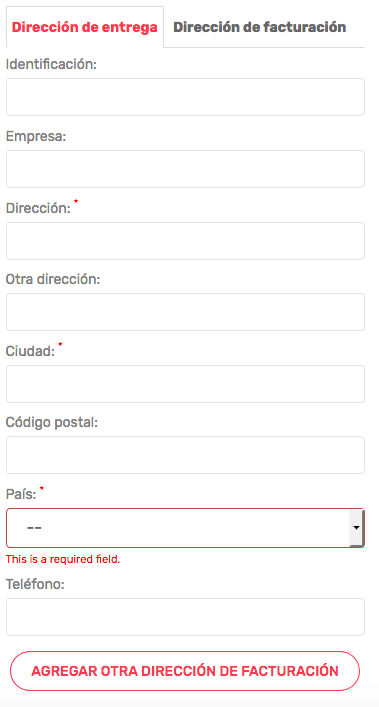
Task: Click Agregar otra dirección de facturación button
Action: (185, 671)
